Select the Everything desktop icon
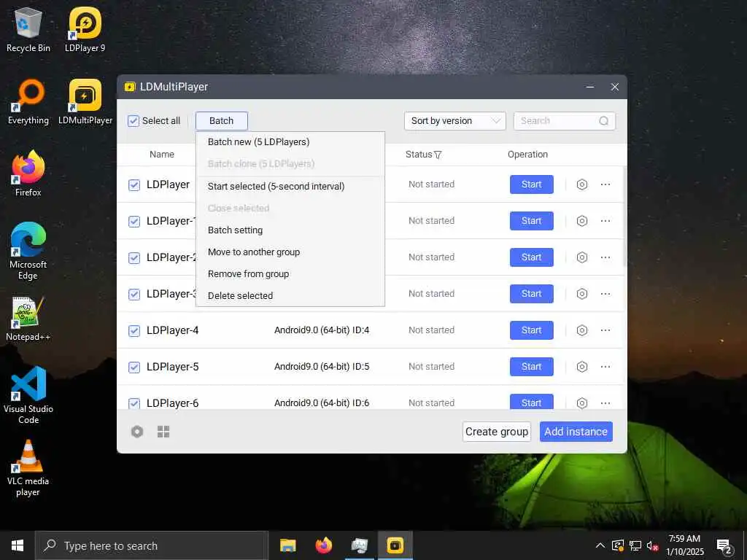The image size is (747, 560). coord(28,102)
